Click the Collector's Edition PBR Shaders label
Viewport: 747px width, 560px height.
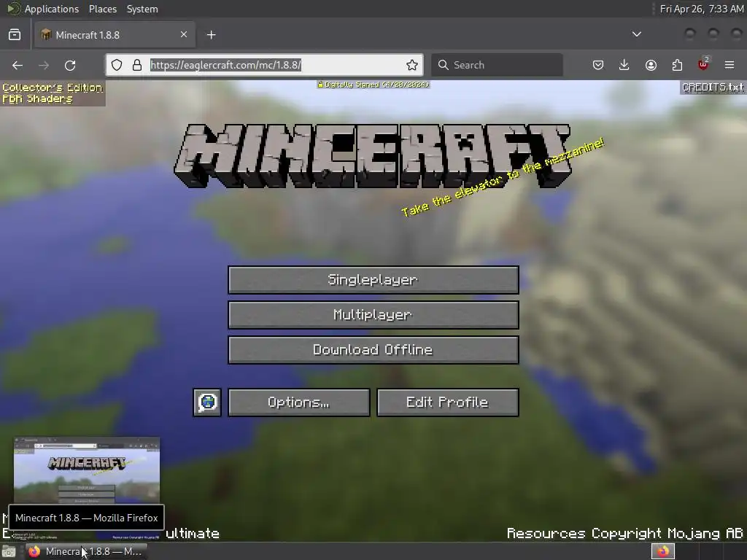53,93
